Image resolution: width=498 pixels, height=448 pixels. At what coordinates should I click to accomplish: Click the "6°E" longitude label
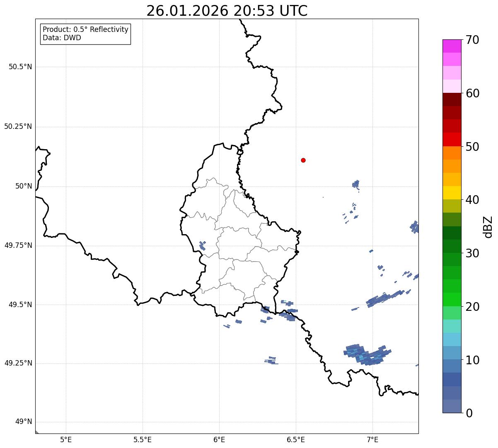[219, 440]
